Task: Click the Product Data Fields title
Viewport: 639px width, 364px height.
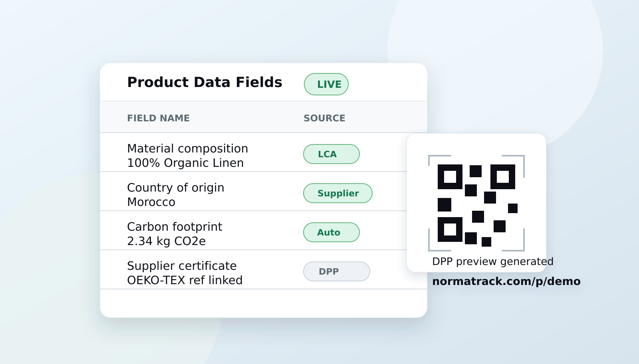Action: click(204, 82)
